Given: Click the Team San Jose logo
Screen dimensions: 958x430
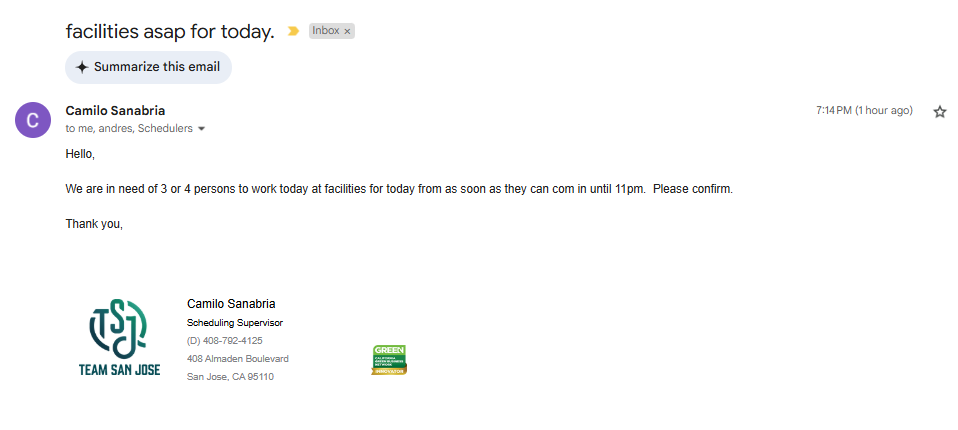Looking at the screenshot, I should point(119,338).
